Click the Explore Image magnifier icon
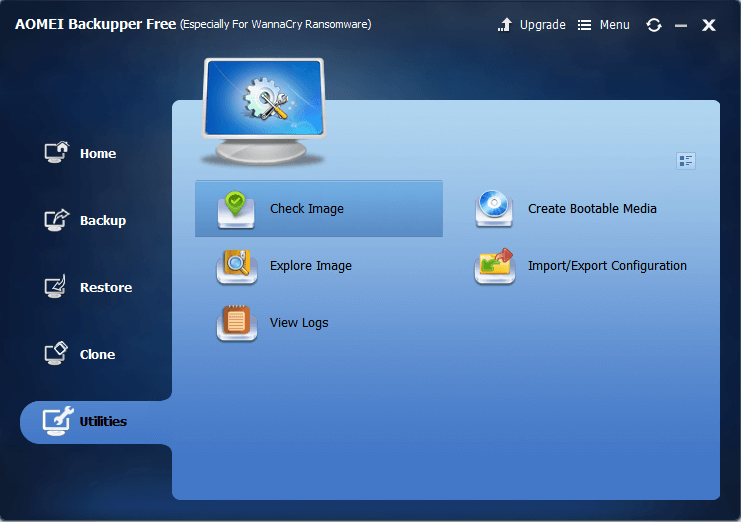This screenshot has height=522, width=741. click(x=237, y=266)
